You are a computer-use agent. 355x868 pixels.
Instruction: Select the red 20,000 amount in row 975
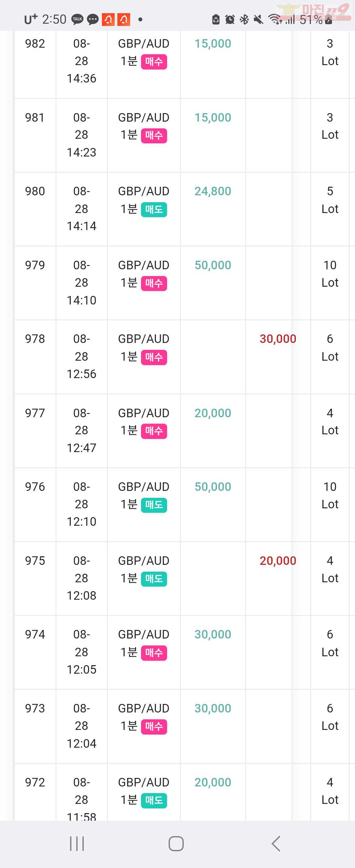coord(278,561)
